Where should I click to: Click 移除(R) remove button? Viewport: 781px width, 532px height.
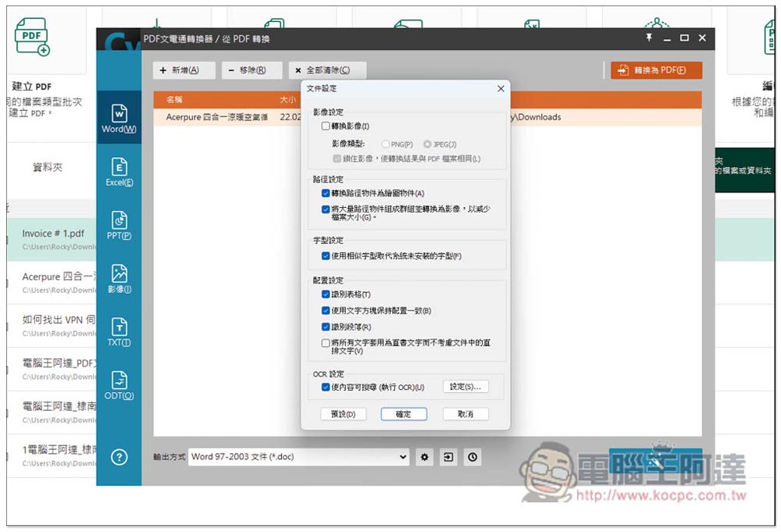(x=252, y=70)
